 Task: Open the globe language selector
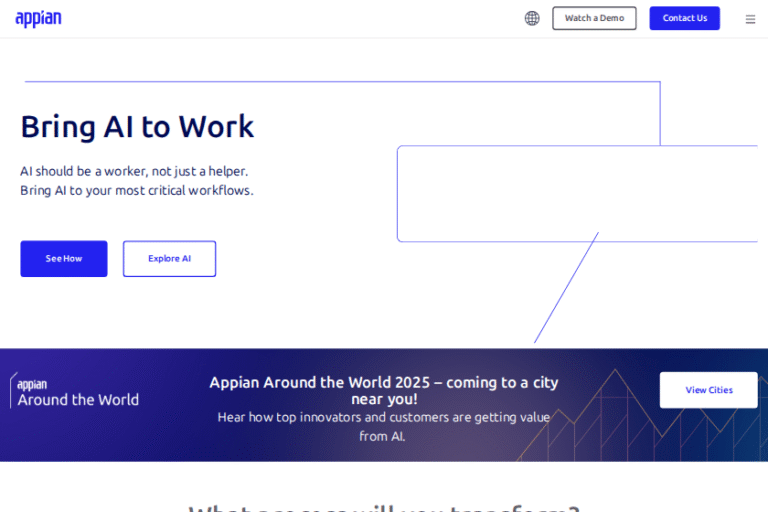532,18
